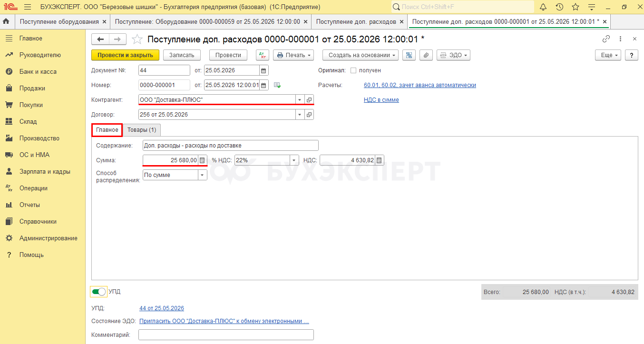Switch to the short Поступление доп. расходов list tab
Image resolution: width=644 pixels, height=344 pixels.
tap(356, 21)
